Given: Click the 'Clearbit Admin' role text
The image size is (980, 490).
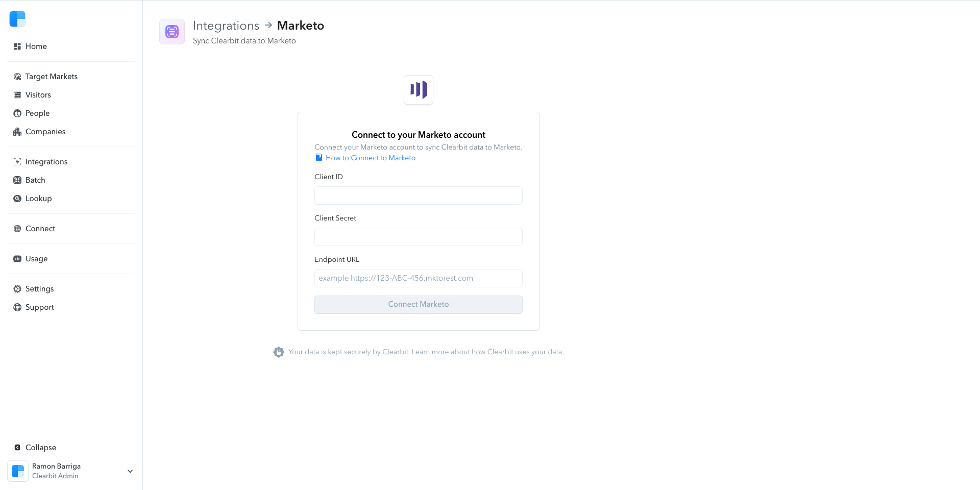Looking at the screenshot, I should (55, 476).
